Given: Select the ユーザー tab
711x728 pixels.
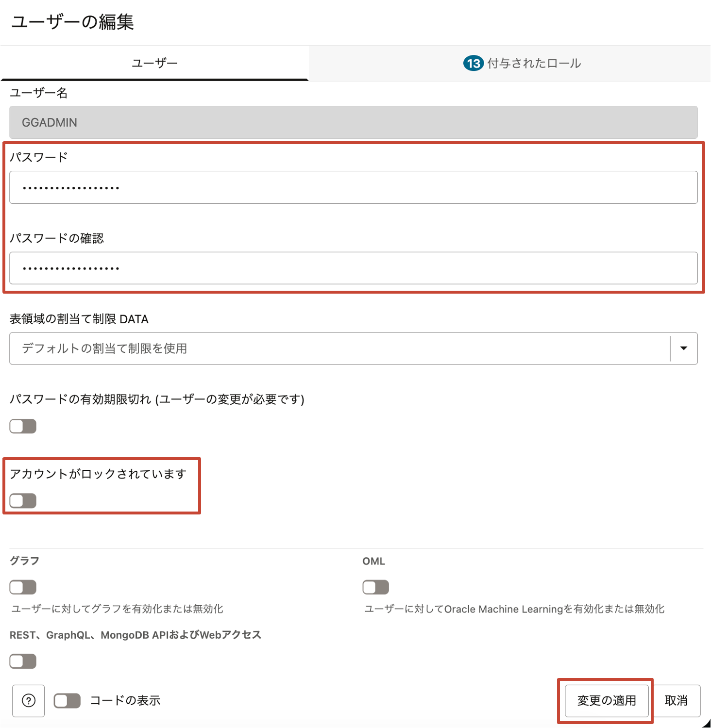Looking at the screenshot, I should click(154, 63).
